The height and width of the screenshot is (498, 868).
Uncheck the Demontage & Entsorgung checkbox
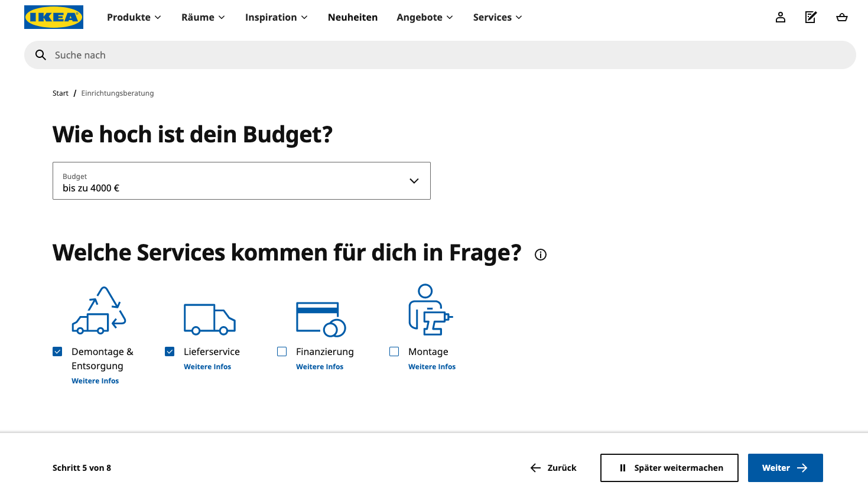[57, 351]
